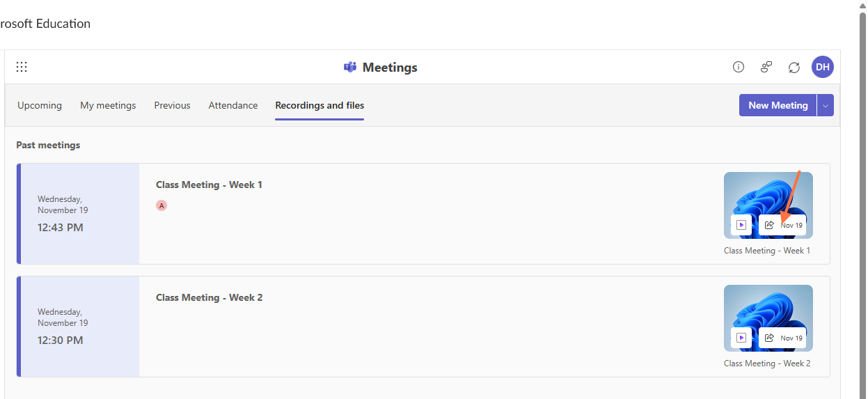868x399 pixels.
Task: Click the Past meetings heading
Action: 48,145
